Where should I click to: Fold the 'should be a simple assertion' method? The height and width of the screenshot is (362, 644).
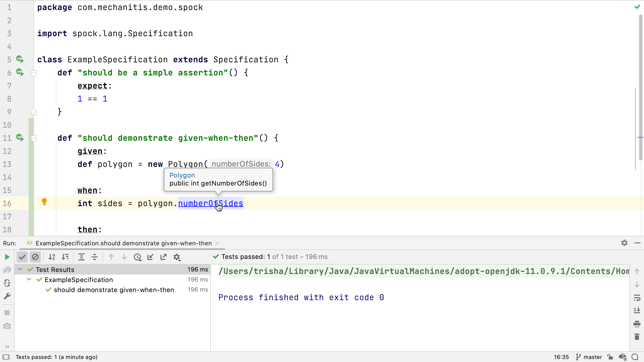tap(33, 73)
